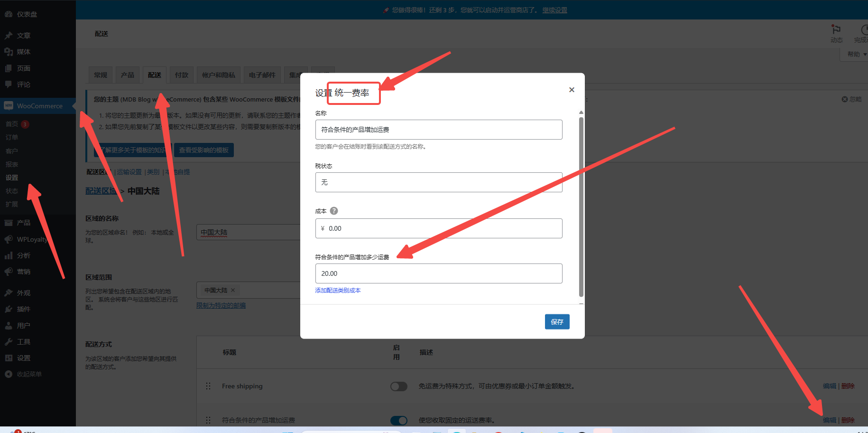868x433 pixels.
Task: Click the cost help question mark icon
Action: click(x=334, y=211)
